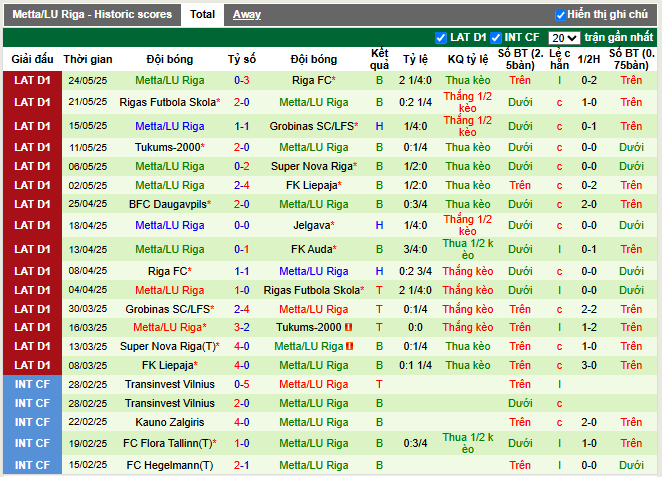Click the Tỷ số column header

241,59
